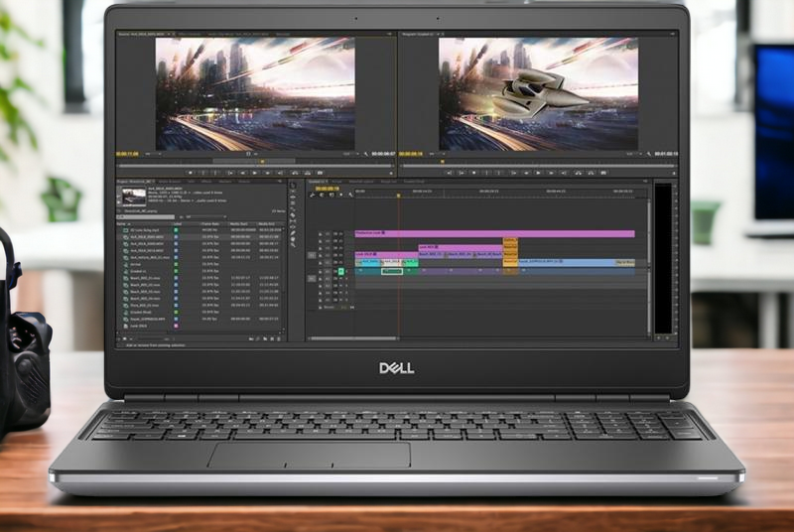Open Source monitor zoom level dropdown

coord(154,154)
